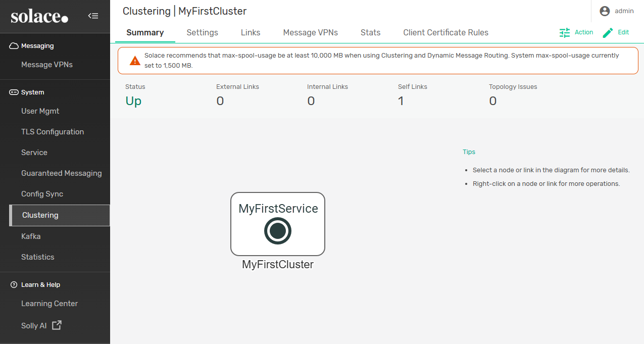Navigate to Guaranteed Messaging in sidebar
Image resolution: width=644 pixels, height=344 pixels.
[62, 173]
